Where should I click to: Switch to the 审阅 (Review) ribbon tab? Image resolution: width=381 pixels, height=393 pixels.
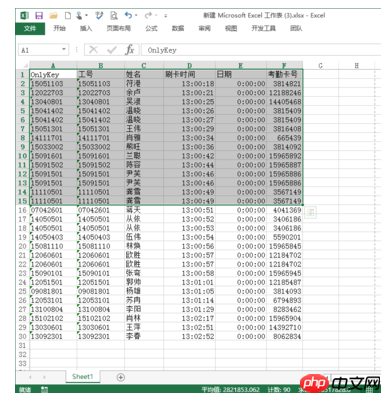click(x=204, y=29)
